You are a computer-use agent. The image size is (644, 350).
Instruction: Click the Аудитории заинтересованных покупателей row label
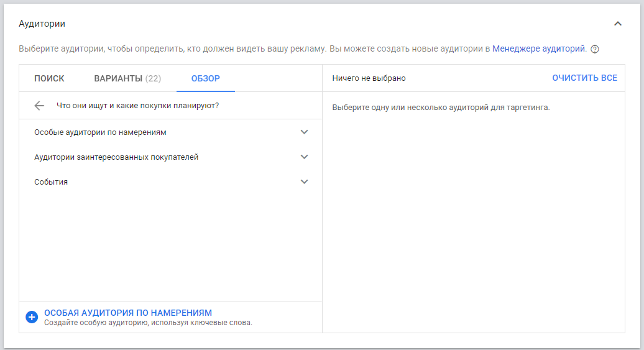point(116,157)
